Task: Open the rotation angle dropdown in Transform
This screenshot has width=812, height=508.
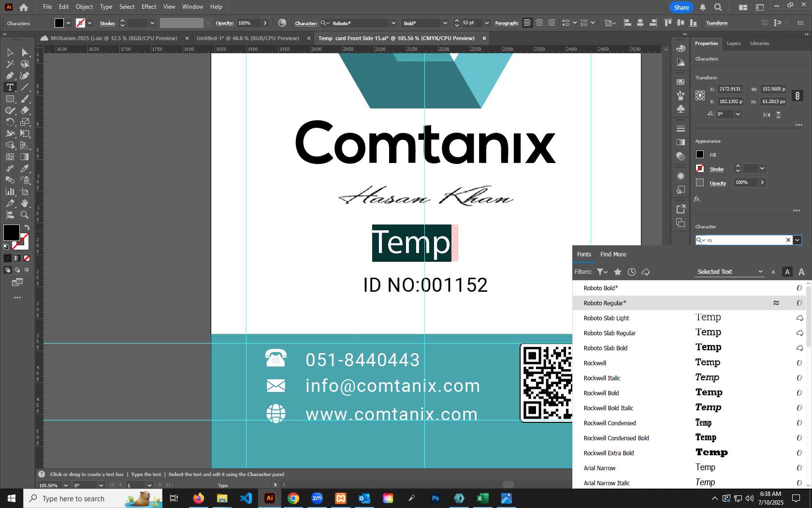Action: pos(738,114)
